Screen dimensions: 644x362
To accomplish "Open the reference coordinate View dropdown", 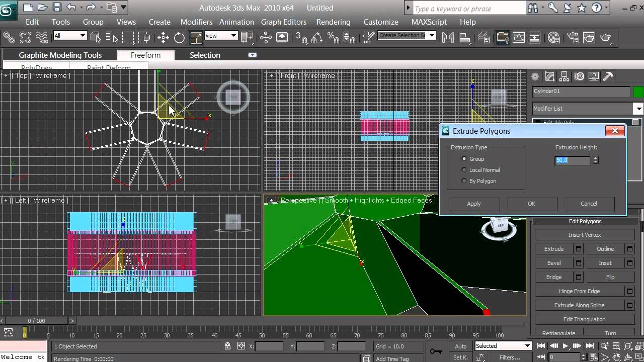I will (221, 36).
